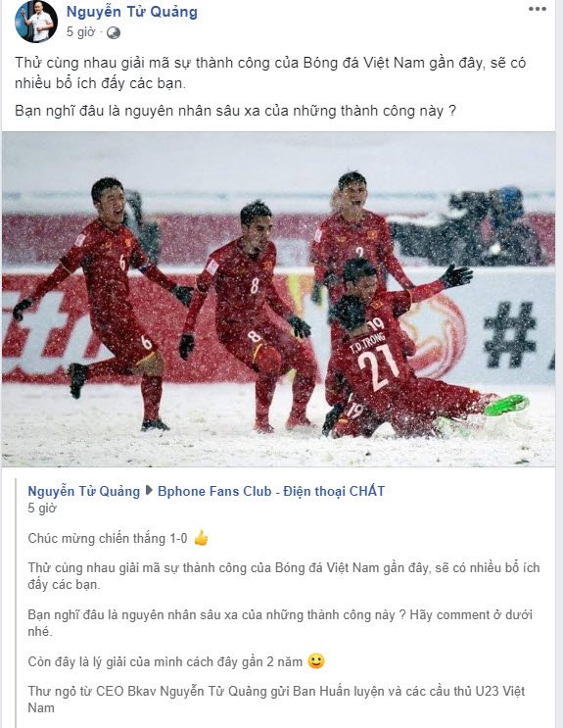Open Nguyễn Tử Quảng name link at post top
This screenshot has width=563, height=728.
click(132, 12)
